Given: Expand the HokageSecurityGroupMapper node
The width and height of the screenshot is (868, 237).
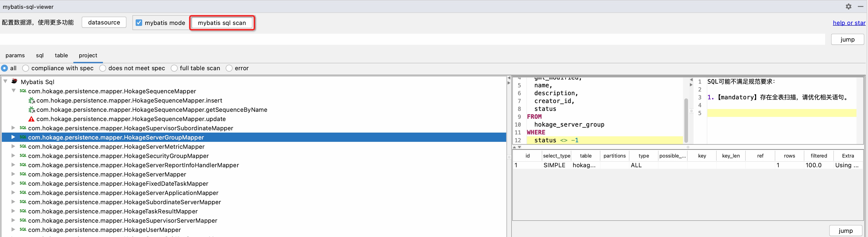Looking at the screenshot, I should [x=13, y=155].
